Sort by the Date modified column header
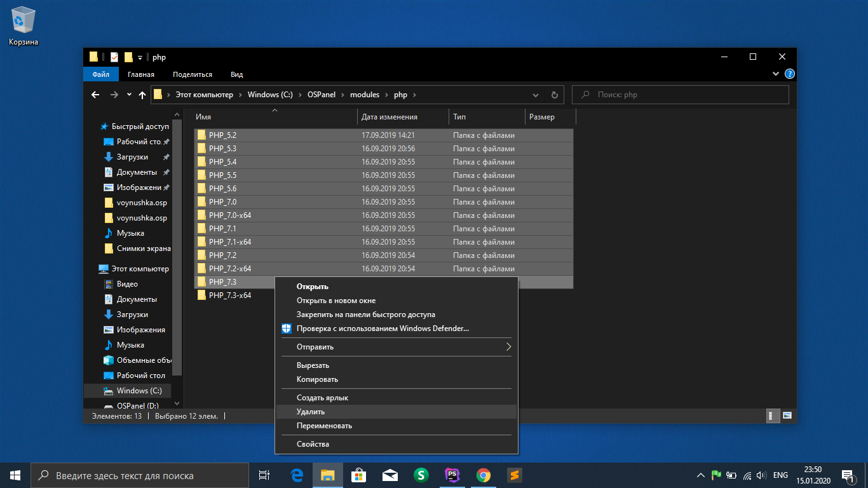 pyautogui.click(x=389, y=117)
